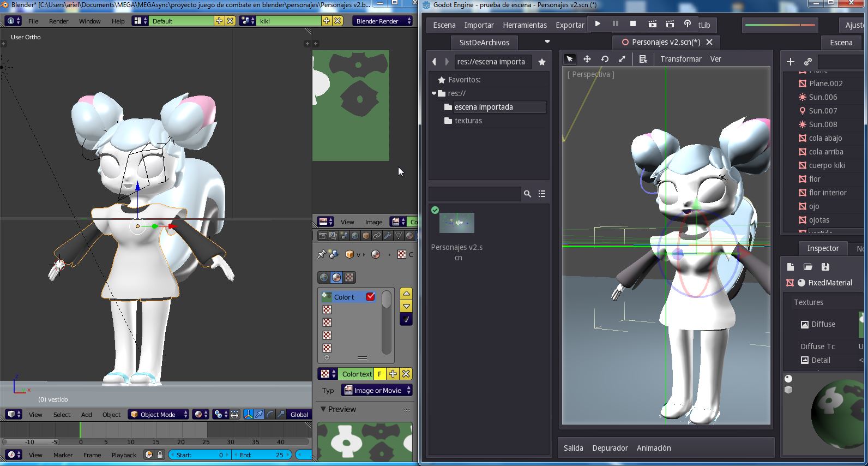Open the Image or Movie type dropdown
868x466 pixels.
(x=377, y=390)
